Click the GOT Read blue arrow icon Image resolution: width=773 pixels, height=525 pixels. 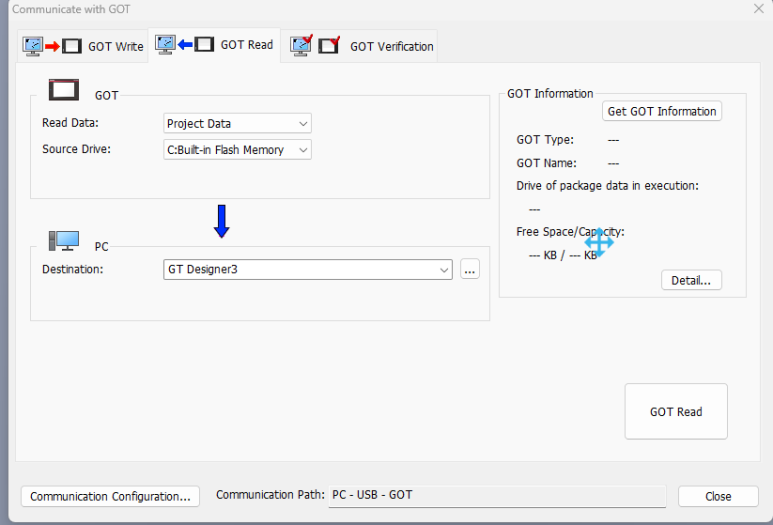[184, 45]
